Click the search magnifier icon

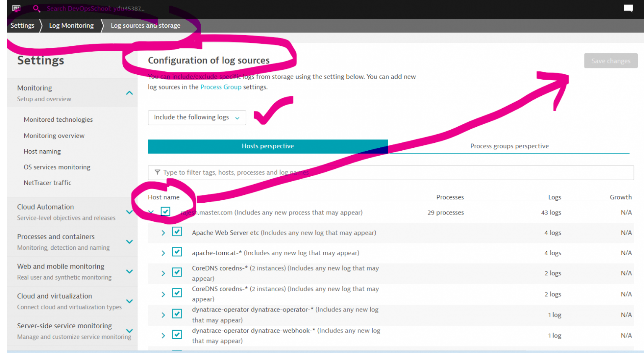[x=36, y=8]
